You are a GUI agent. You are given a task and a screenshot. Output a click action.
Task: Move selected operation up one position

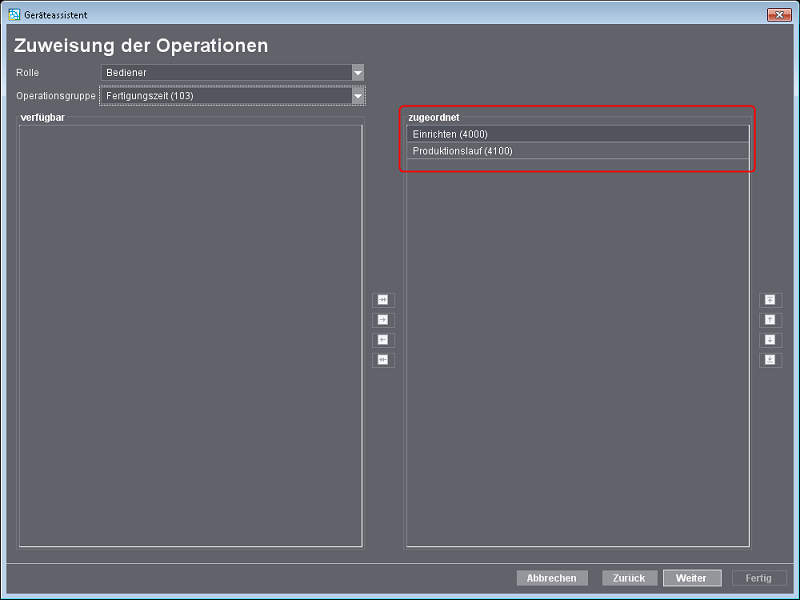click(770, 320)
